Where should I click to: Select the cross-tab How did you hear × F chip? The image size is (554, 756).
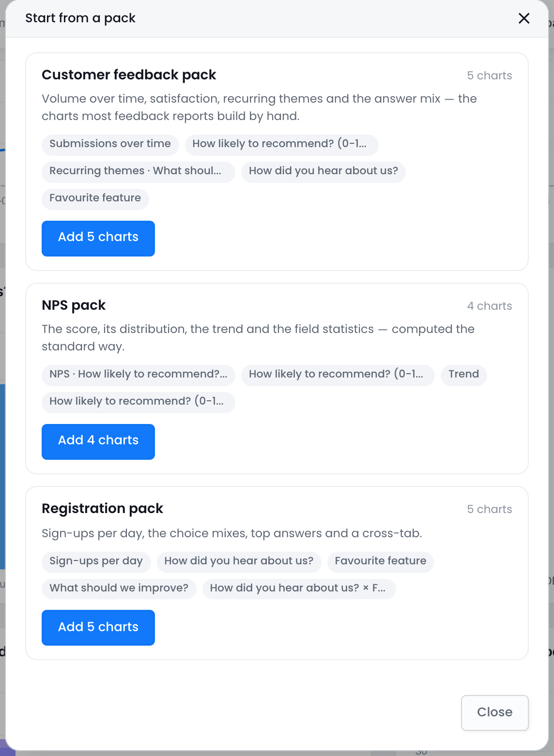299,589
